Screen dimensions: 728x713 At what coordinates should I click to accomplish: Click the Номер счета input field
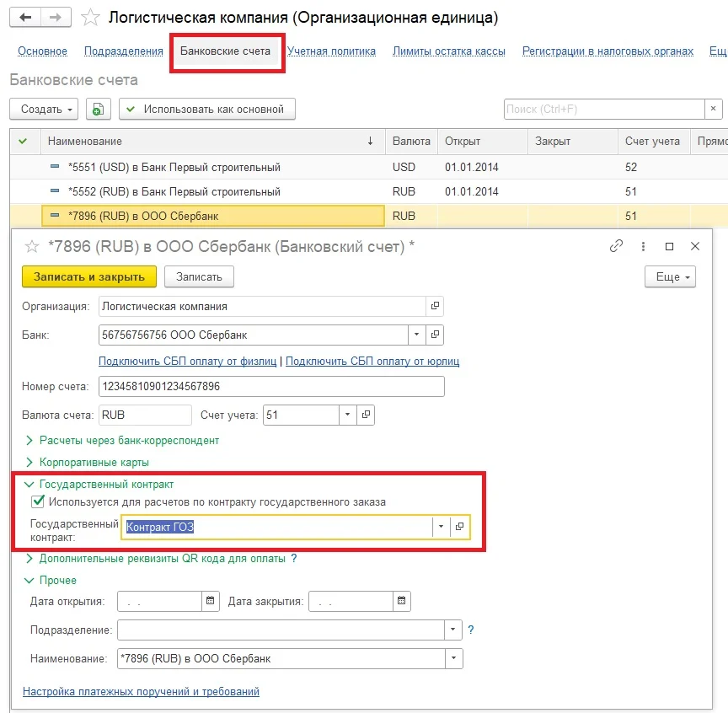coord(271,386)
